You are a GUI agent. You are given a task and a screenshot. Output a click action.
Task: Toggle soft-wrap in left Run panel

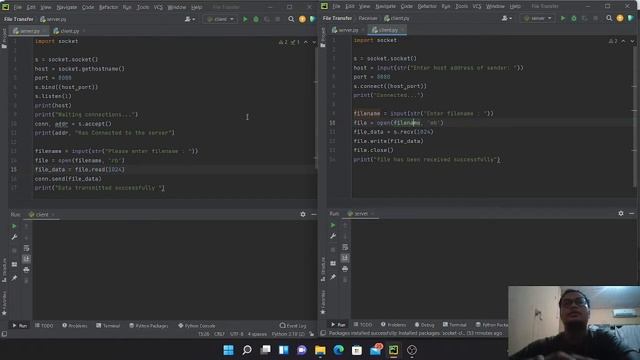pyautogui.click(x=27, y=248)
